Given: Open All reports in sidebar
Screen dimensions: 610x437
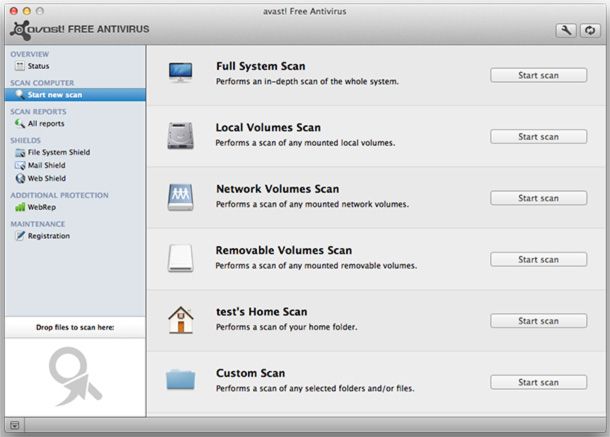Looking at the screenshot, I should (x=46, y=123).
